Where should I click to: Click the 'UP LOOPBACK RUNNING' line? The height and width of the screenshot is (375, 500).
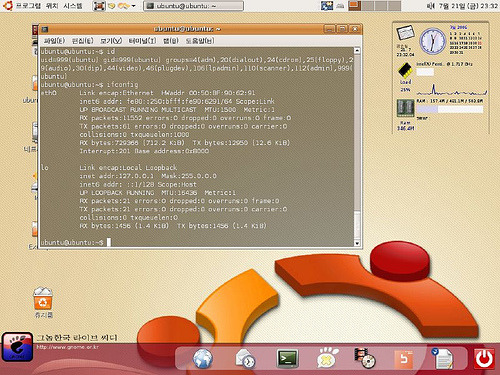(x=158, y=193)
